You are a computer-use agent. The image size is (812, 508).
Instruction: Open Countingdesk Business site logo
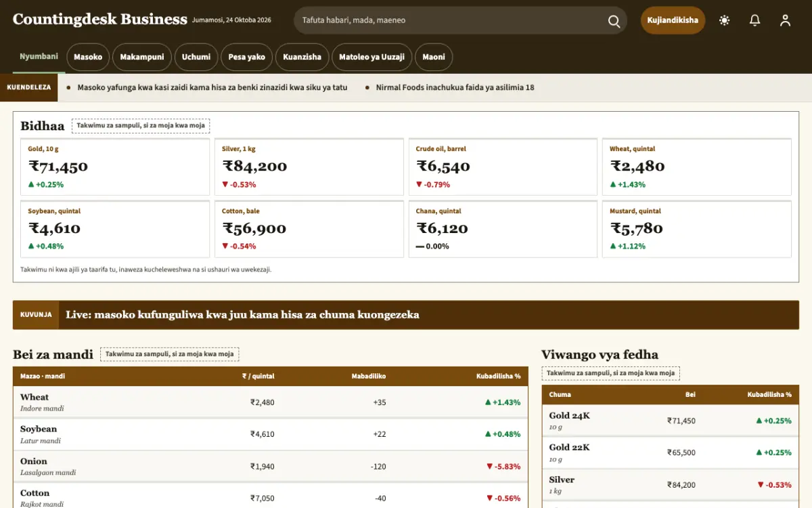pyautogui.click(x=100, y=19)
